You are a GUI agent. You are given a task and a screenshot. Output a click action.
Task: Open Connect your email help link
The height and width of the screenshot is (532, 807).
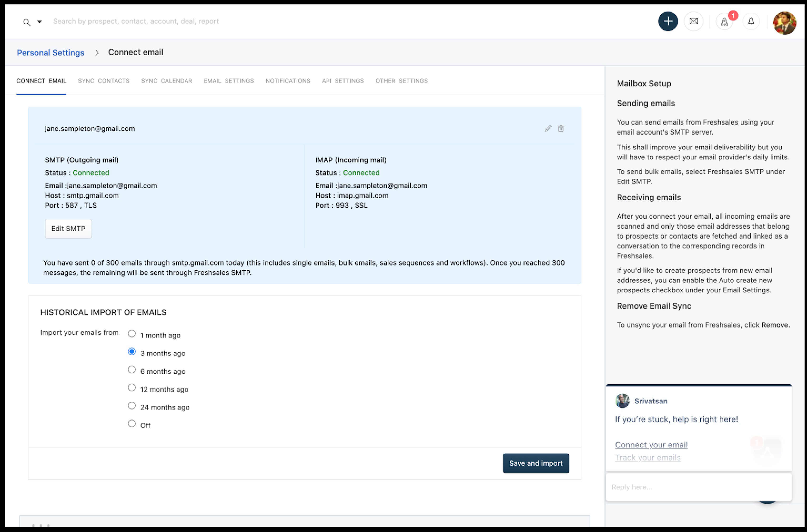coord(651,444)
